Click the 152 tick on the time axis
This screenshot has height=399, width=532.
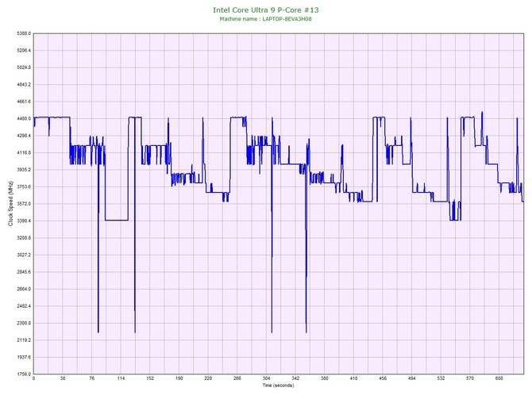pyautogui.click(x=150, y=378)
